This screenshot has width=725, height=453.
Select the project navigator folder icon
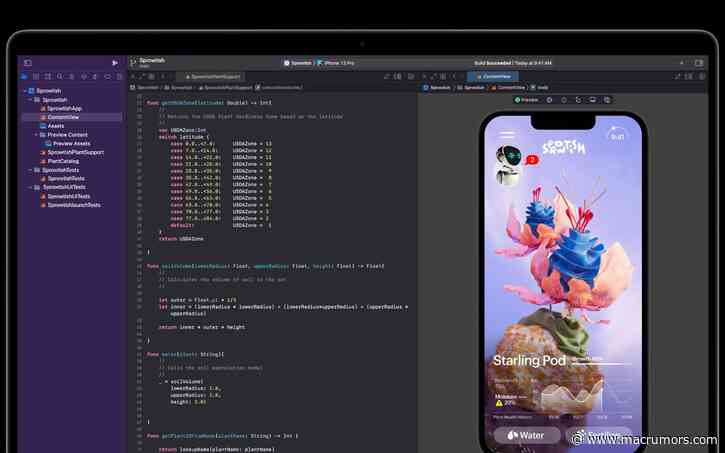tap(25, 76)
